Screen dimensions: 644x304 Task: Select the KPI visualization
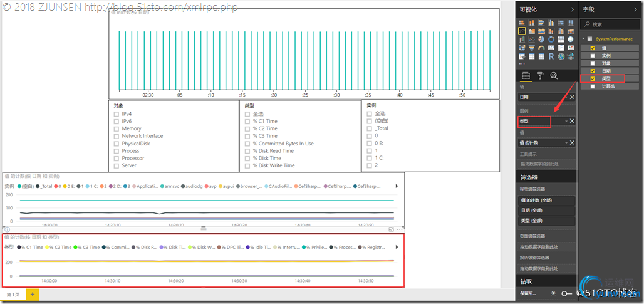tap(571, 48)
